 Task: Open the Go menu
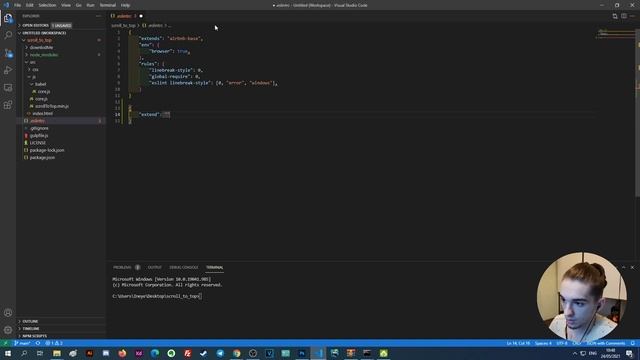coord(78,5)
